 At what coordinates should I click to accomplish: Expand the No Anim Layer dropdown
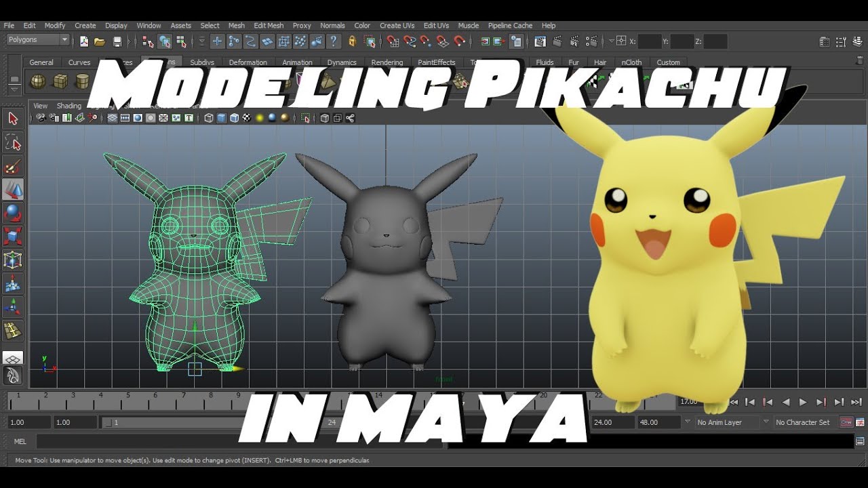pos(688,422)
